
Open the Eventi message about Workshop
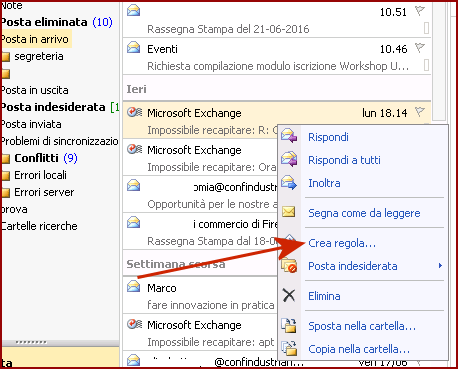277,57
